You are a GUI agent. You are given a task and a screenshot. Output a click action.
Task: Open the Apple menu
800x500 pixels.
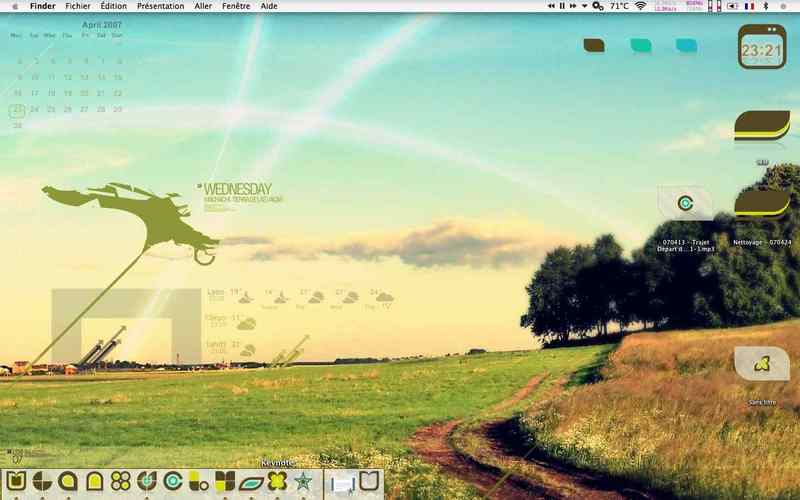[15, 6]
